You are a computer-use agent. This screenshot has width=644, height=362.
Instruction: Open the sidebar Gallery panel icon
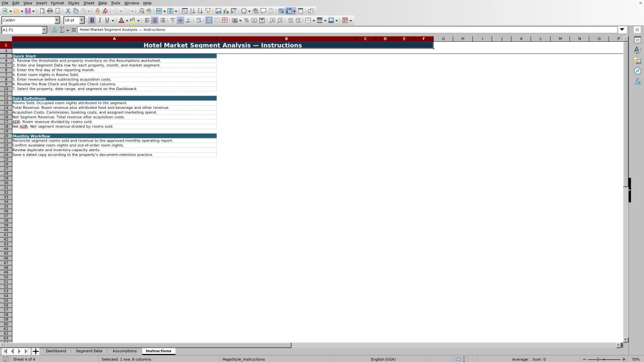[638, 61]
